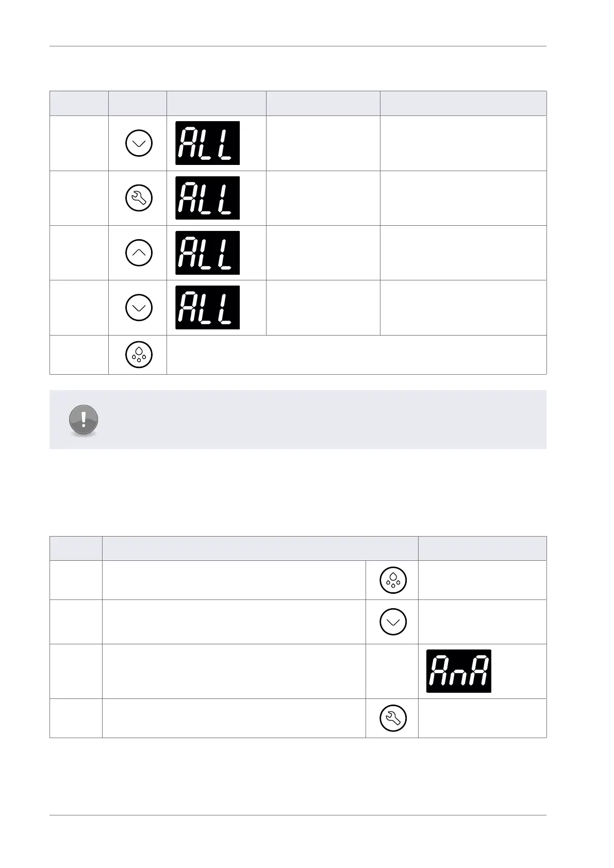The image size is (614, 868).
Task: Click the down arrow icon in the upper table's fourth row
Action: click(139, 308)
